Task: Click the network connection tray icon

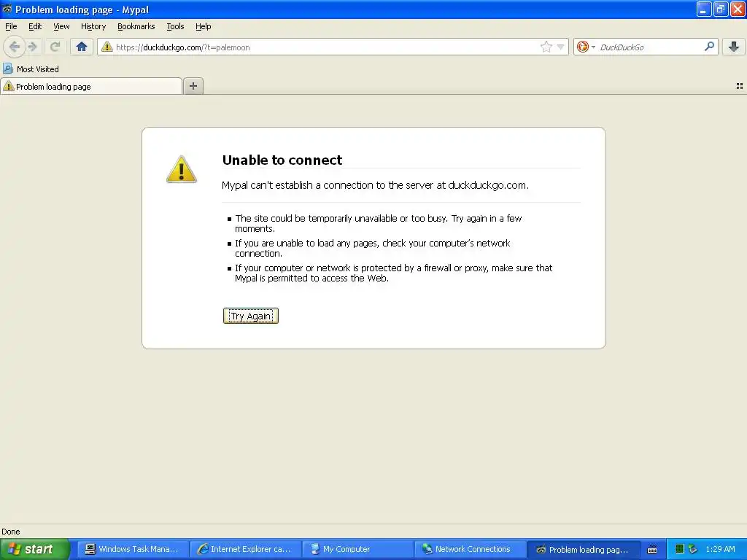Action: pos(693,549)
